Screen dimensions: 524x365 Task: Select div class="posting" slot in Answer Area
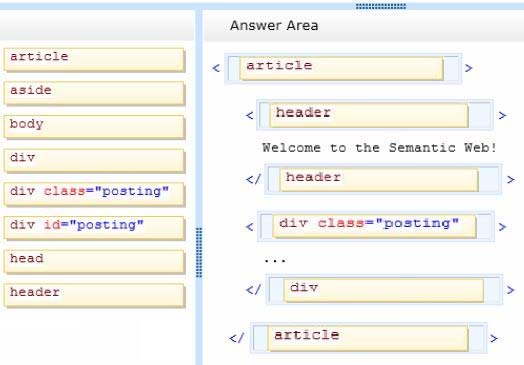coord(374,226)
